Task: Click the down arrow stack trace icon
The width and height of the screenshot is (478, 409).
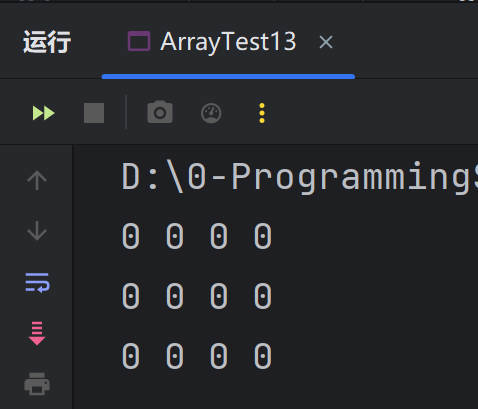Action: pos(37,230)
